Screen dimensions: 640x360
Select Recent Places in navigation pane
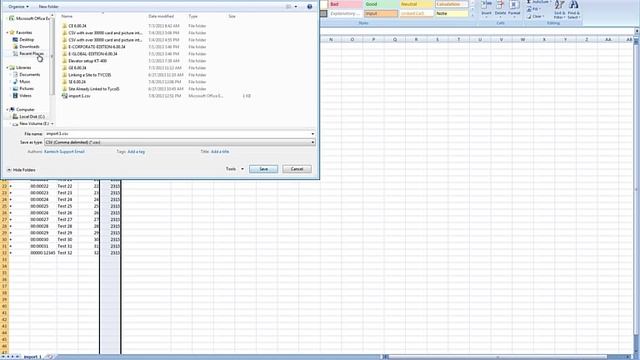tap(31, 53)
